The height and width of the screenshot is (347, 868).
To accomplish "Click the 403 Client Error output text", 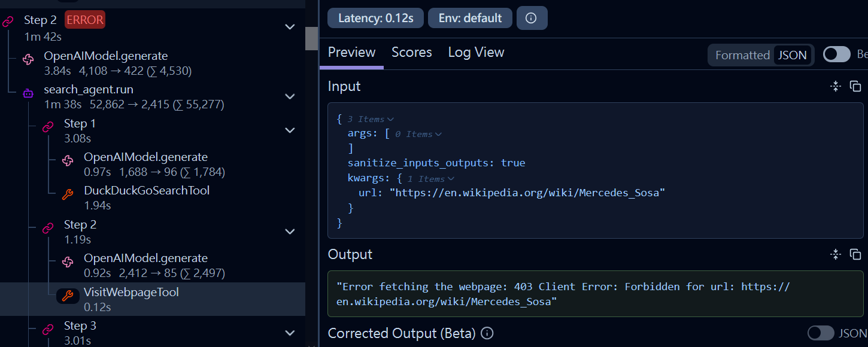I will (x=563, y=294).
